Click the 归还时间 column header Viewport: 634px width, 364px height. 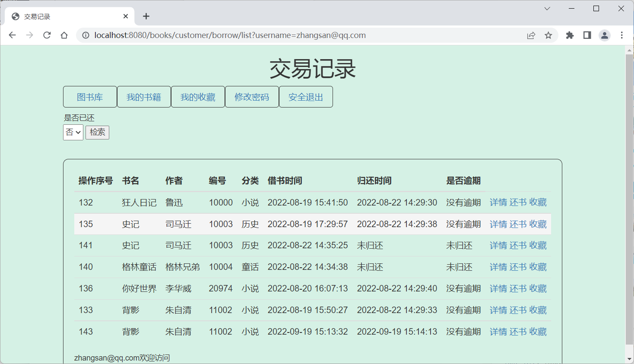[x=374, y=180]
